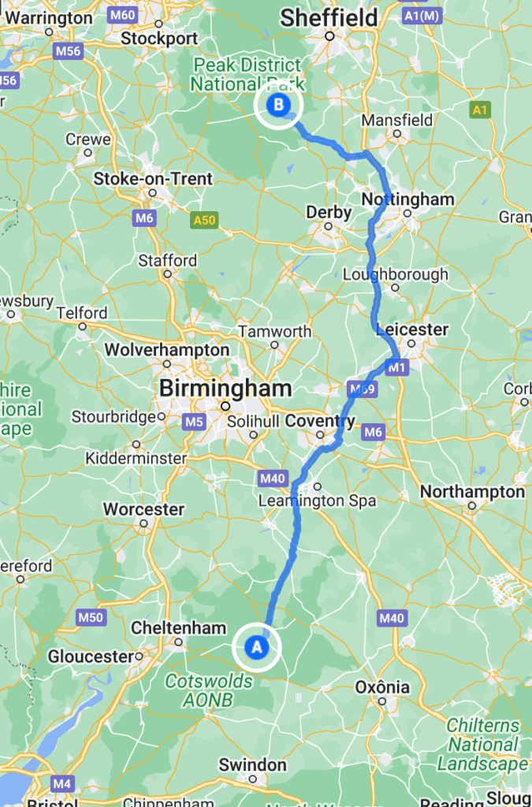Click the green A1 road shield

pos(479,110)
